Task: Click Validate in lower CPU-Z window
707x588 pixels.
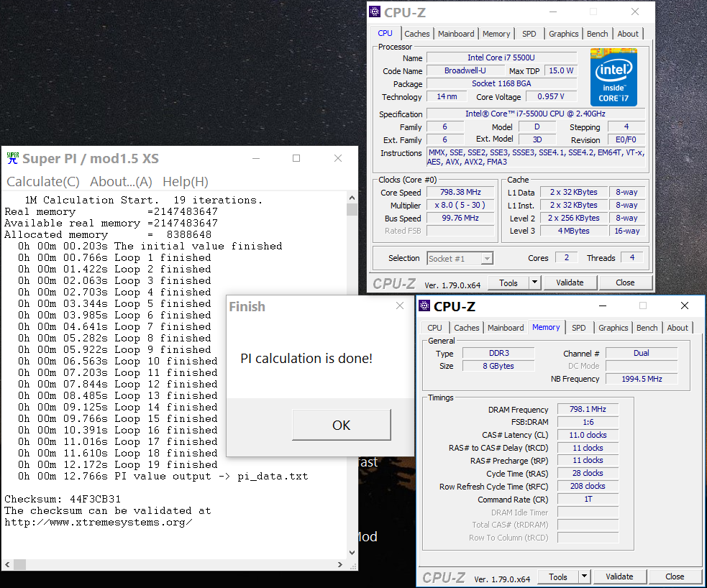Action: [x=619, y=576]
